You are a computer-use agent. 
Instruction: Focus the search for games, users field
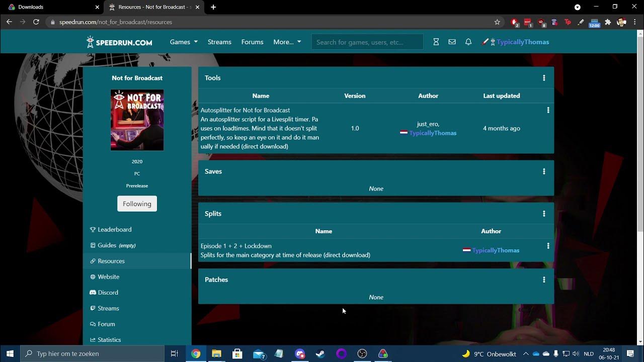tap(367, 42)
